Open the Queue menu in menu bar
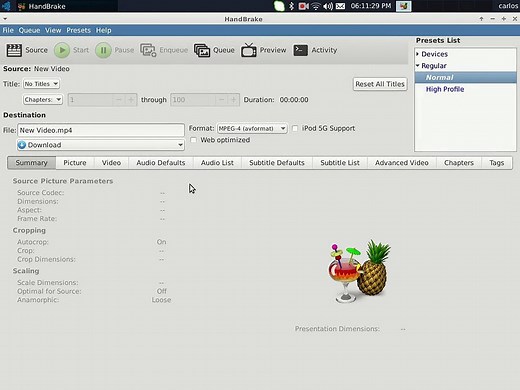This screenshot has width=520, height=390. [29, 30]
